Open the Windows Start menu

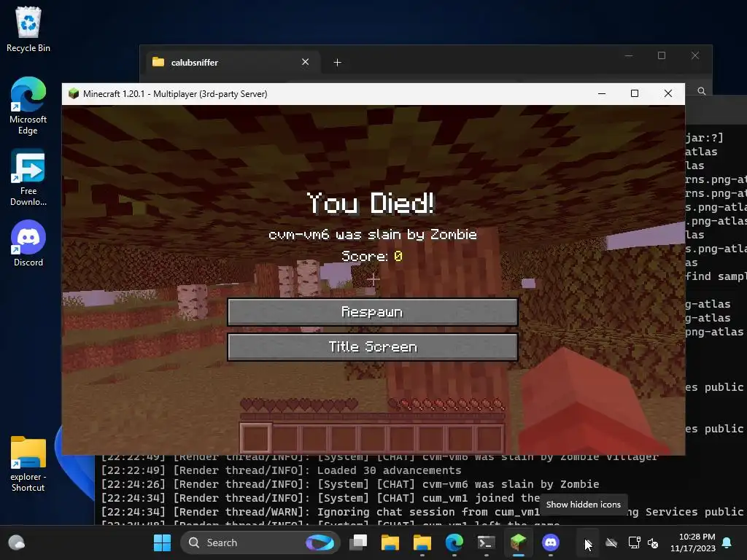(x=162, y=542)
